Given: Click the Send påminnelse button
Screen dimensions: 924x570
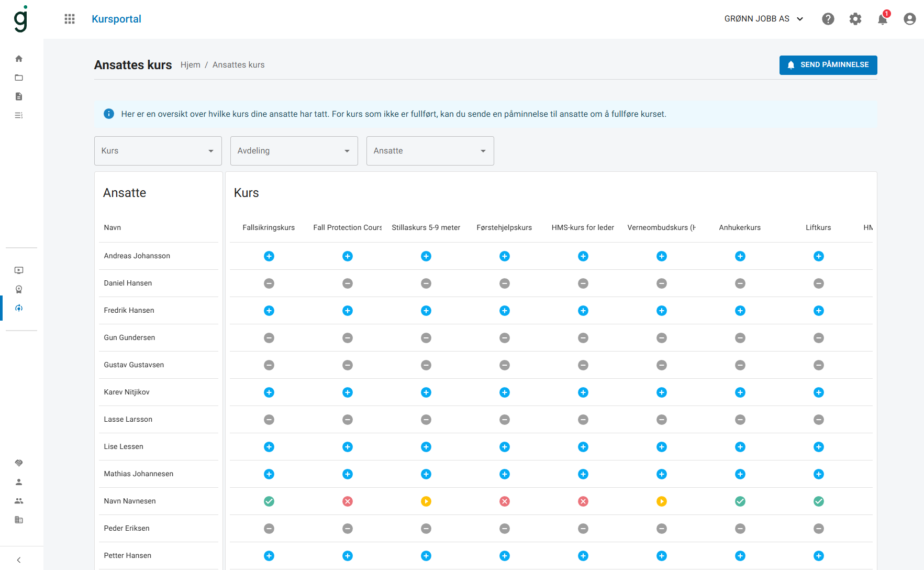Looking at the screenshot, I should point(828,65).
